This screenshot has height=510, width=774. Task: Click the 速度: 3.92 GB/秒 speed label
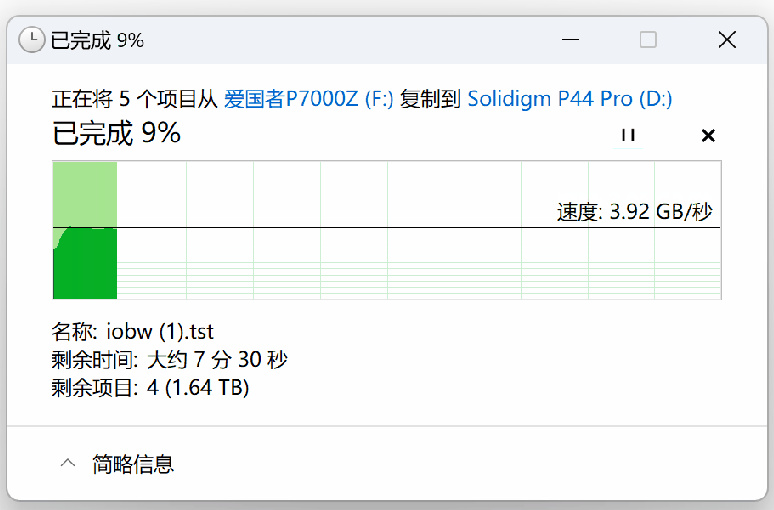[x=634, y=212]
